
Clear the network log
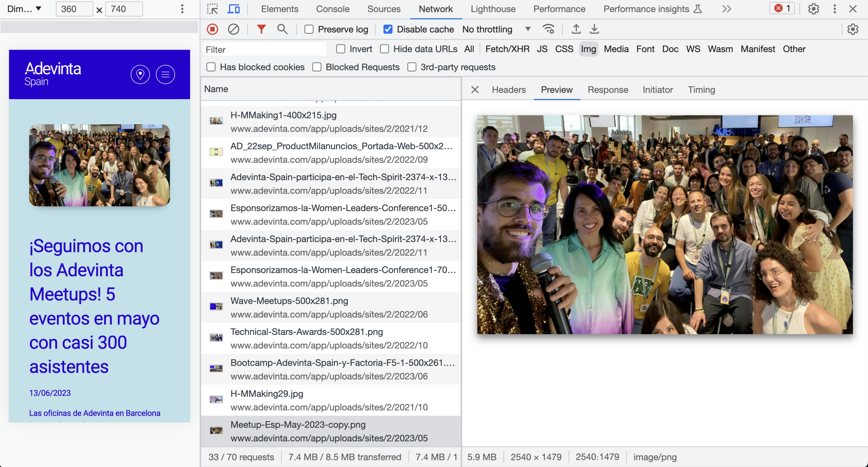[x=233, y=29]
